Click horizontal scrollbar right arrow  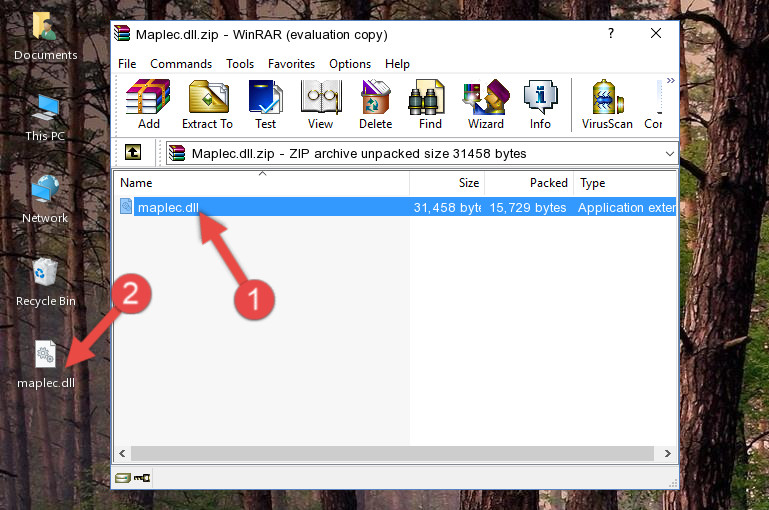click(x=667, y=454)
